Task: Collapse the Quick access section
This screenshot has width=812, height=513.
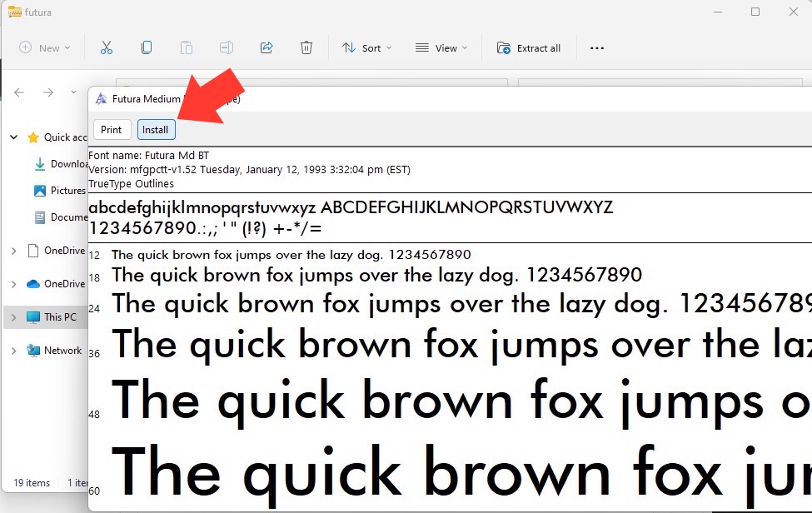Action: [14, 137]
